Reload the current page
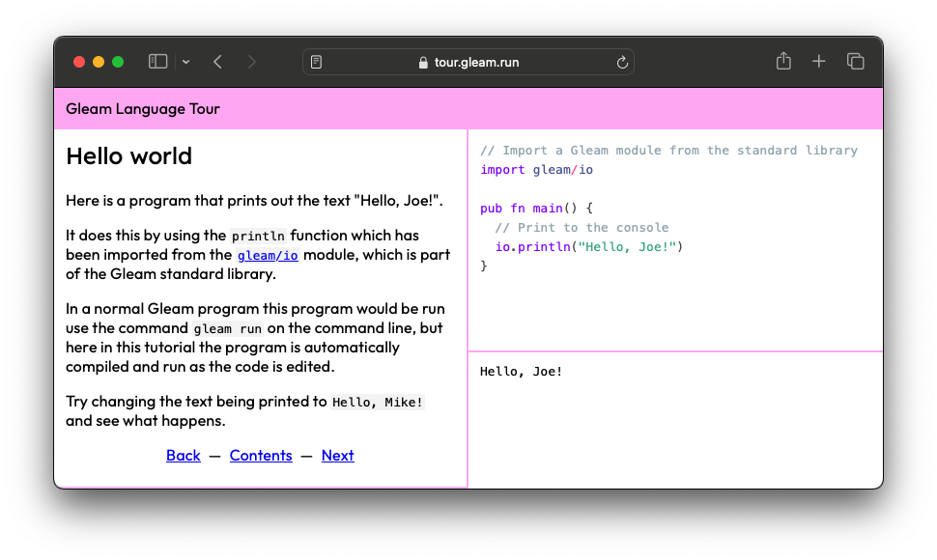 [x=622, y=62]
